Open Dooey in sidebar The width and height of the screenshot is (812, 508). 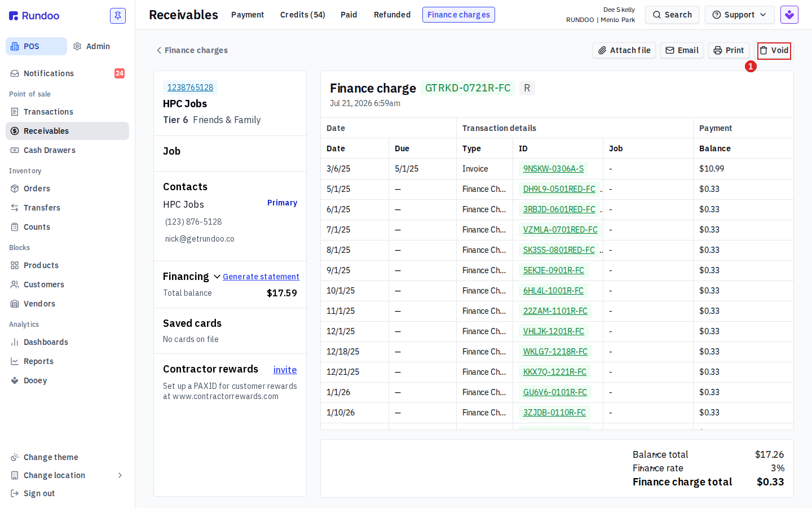(x=68, y=380)
